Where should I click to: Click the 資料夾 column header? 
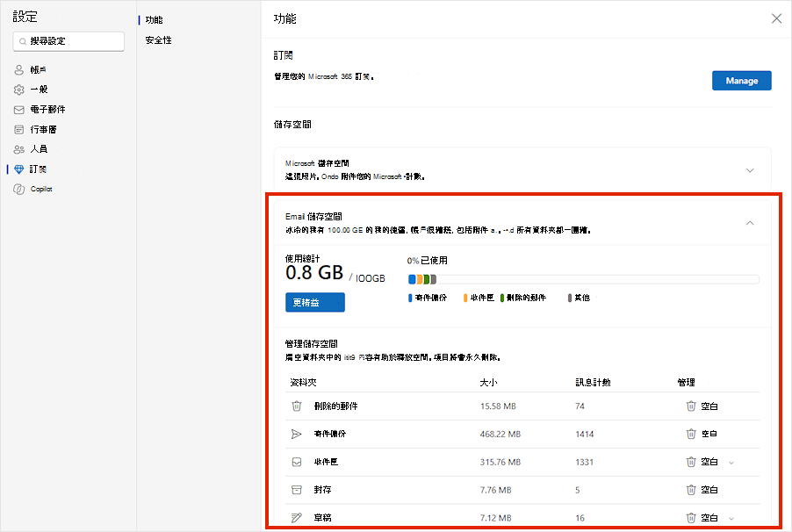pyautogui.click(x=304, y=383)
